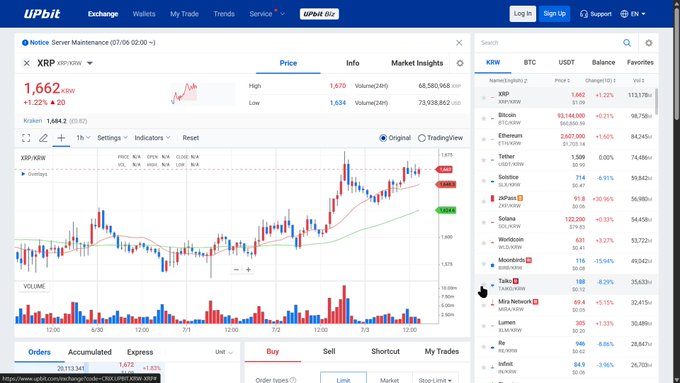Open the Support headset icon

click(584, 14)
